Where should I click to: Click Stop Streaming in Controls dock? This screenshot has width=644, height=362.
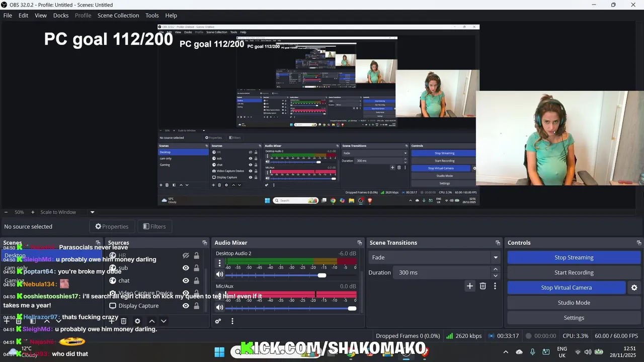pyautogui.click(x=574, y=257)
